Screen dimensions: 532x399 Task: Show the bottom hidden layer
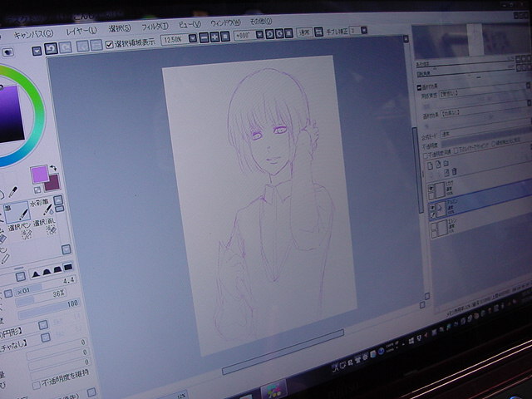tap(434, 227)
